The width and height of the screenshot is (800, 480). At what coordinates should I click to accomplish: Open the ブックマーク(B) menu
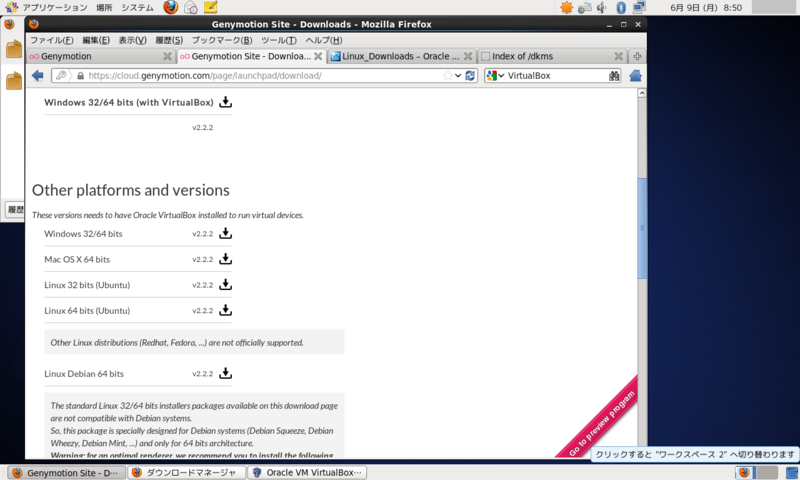tap(222, 40)
